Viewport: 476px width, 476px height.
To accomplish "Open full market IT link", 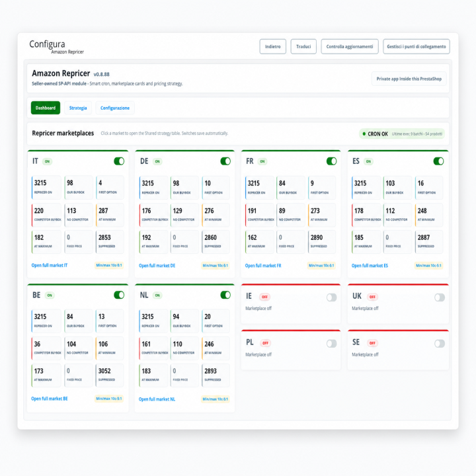I will click(50, 265).
